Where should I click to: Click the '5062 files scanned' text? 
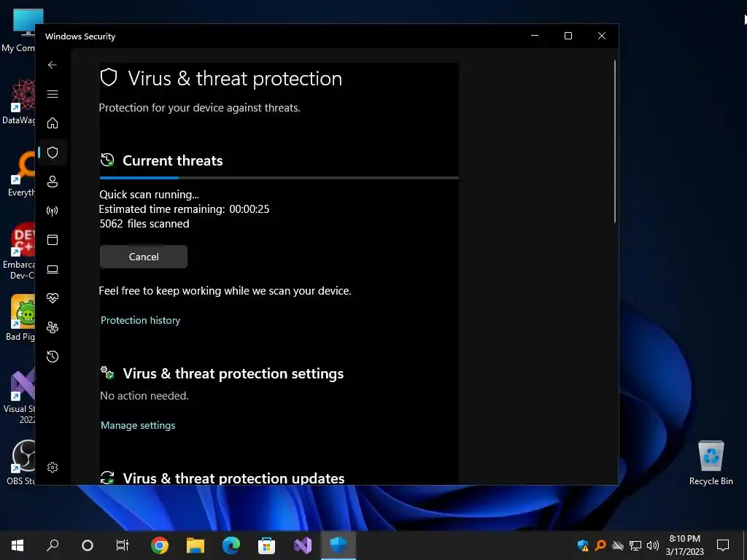(x=144, y=224)
